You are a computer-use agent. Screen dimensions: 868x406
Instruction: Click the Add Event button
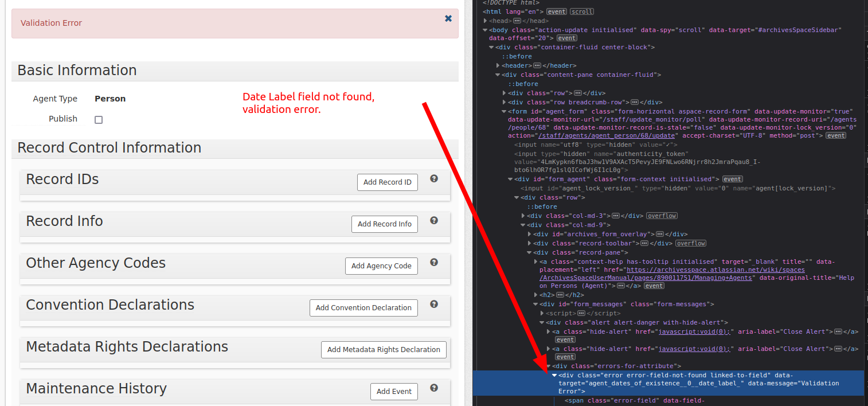click(x=394, y=392)
